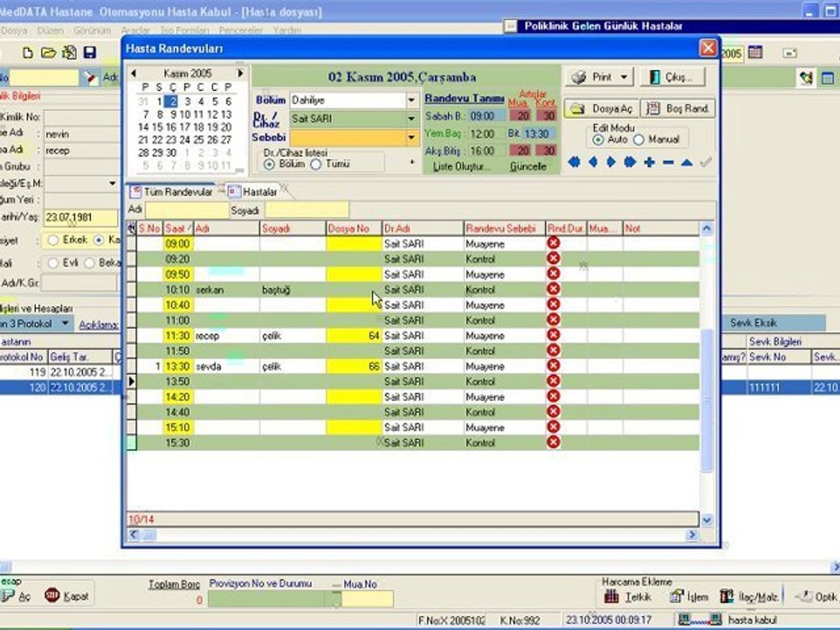This screenshot has width=840, height=630.
Task: Click the grid scroll up arrow
Action: [707, 228]
